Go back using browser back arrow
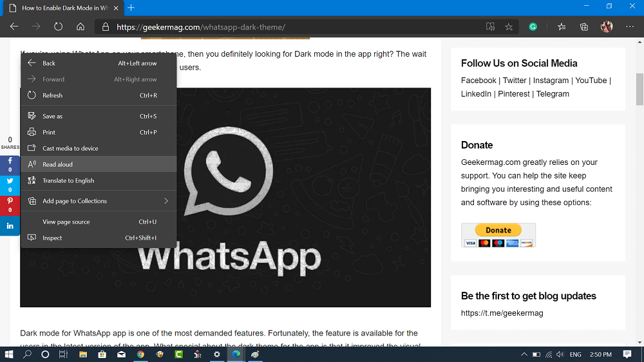The height and width of the screenshot is (362, 644). [x=14, y=26]
